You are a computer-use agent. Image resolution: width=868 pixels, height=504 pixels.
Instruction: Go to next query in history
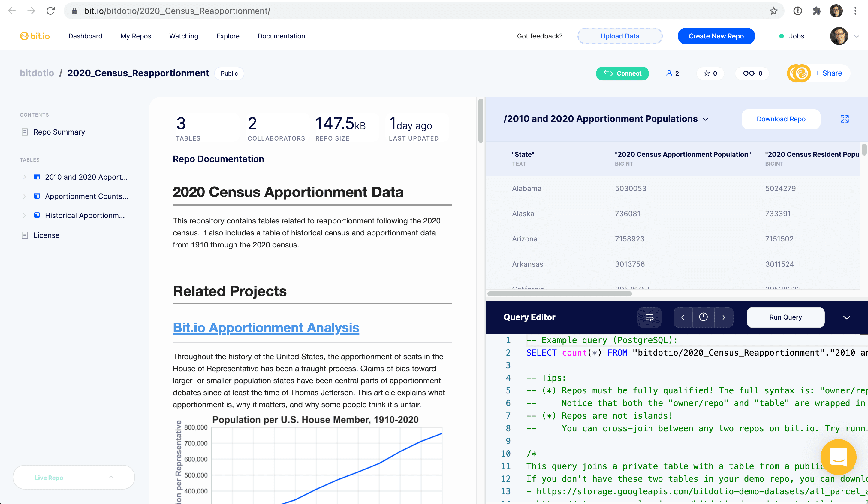click(724, 317)
